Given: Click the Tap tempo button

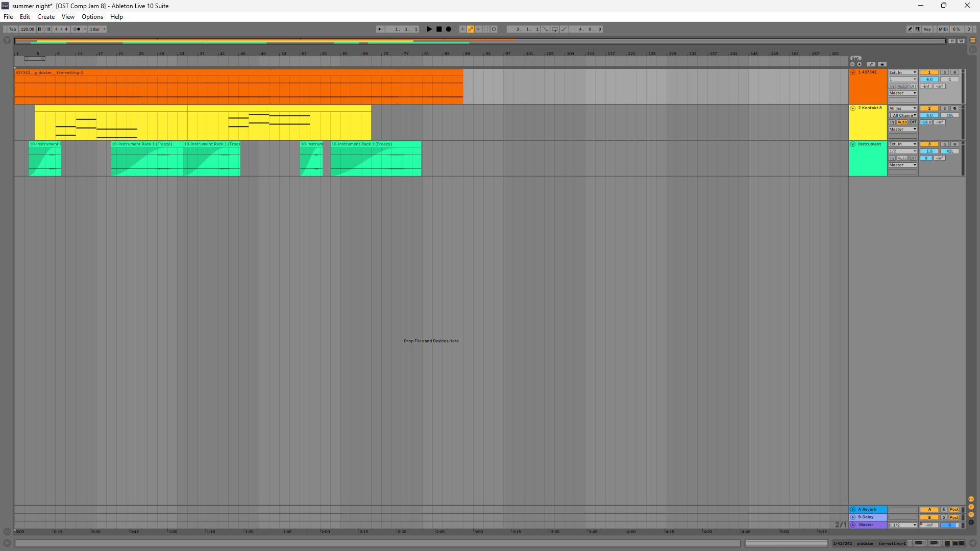Looking at the screenshot, I should [x=12, y=29].
